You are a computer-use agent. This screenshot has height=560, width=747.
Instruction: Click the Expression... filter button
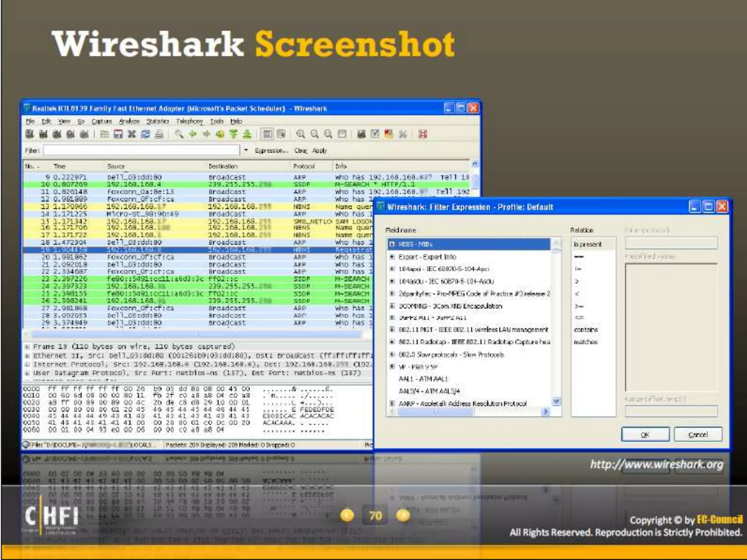click(271, 151)
